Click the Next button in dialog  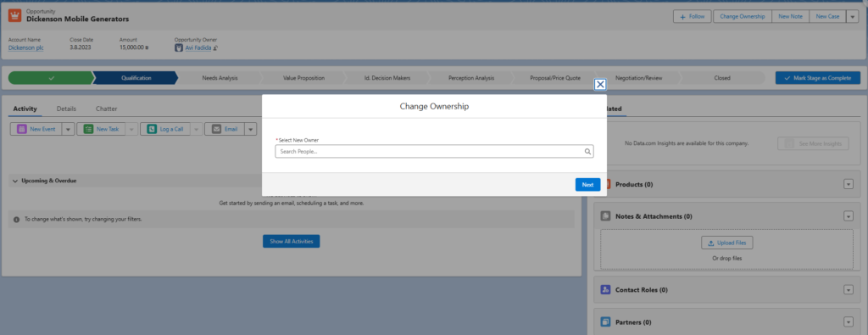(588, 184)
